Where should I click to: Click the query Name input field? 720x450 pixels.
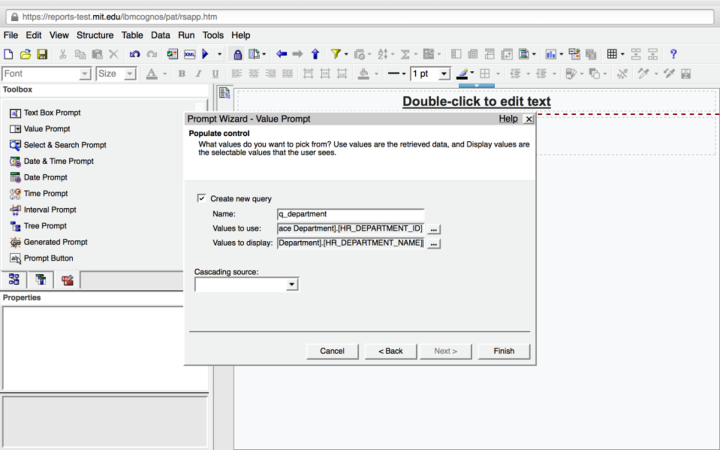point(350,214)
